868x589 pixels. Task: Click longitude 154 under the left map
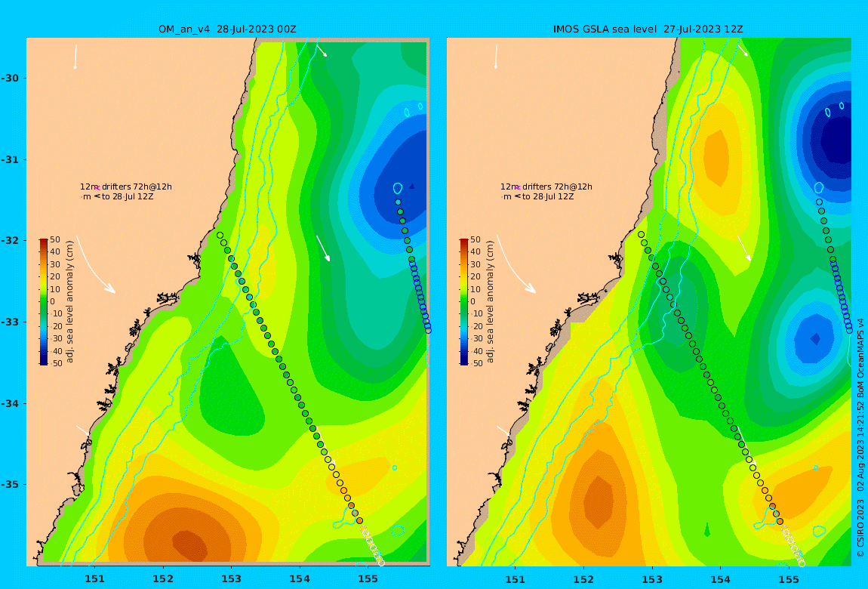[x=300, y=579]
